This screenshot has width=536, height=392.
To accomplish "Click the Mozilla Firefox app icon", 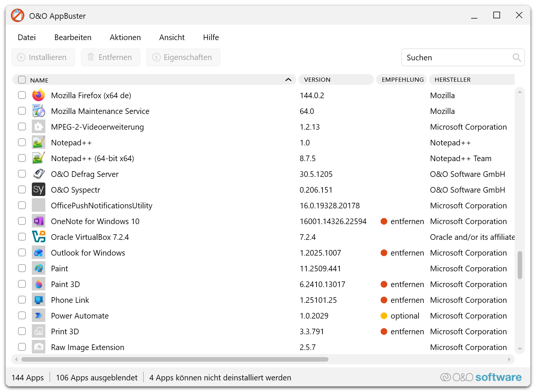I will tap(38, 95).
